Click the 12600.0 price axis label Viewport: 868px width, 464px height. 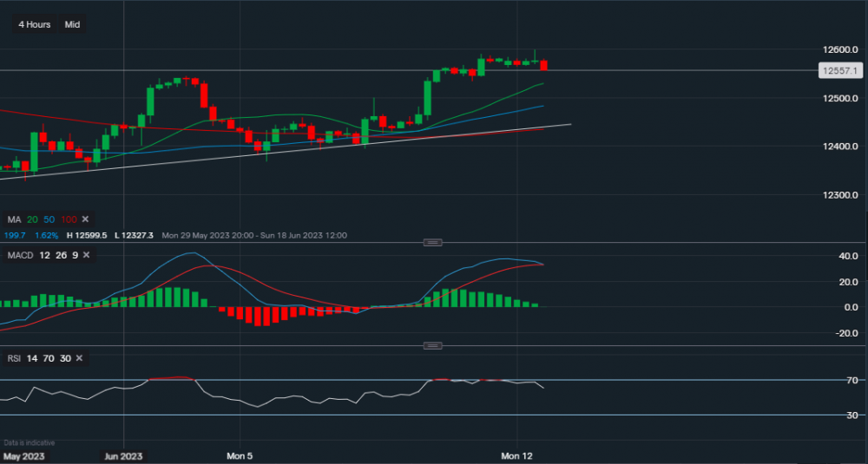click(844, 49)
